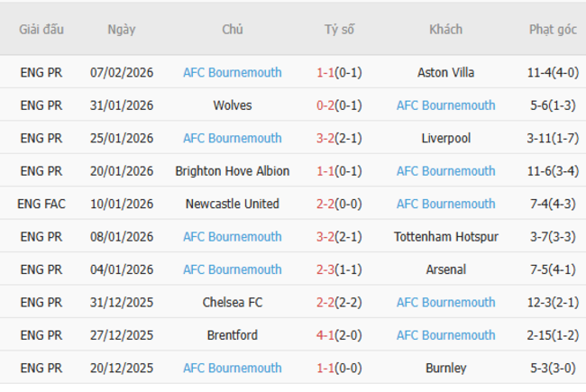Click AFC Bournemouth in the Chelsea FC row

(445, 303)
